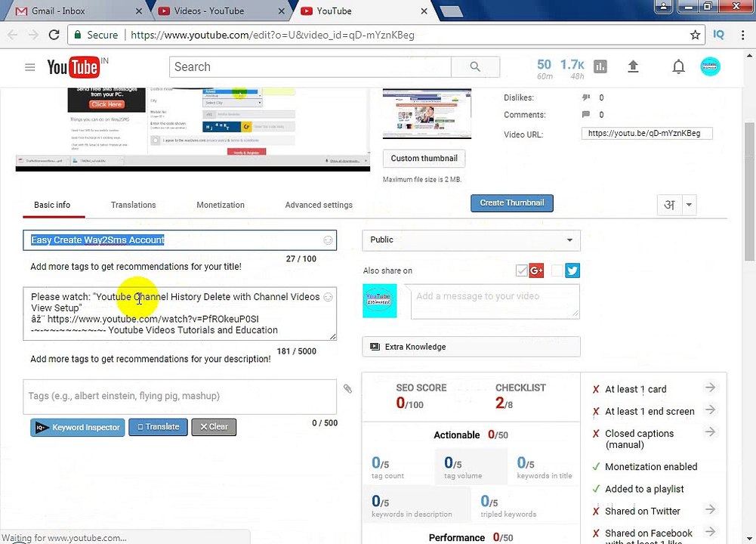Open the notifications bell
This screenshot has width=756, height=544.
pyautogui.click(x=678, y=66)
